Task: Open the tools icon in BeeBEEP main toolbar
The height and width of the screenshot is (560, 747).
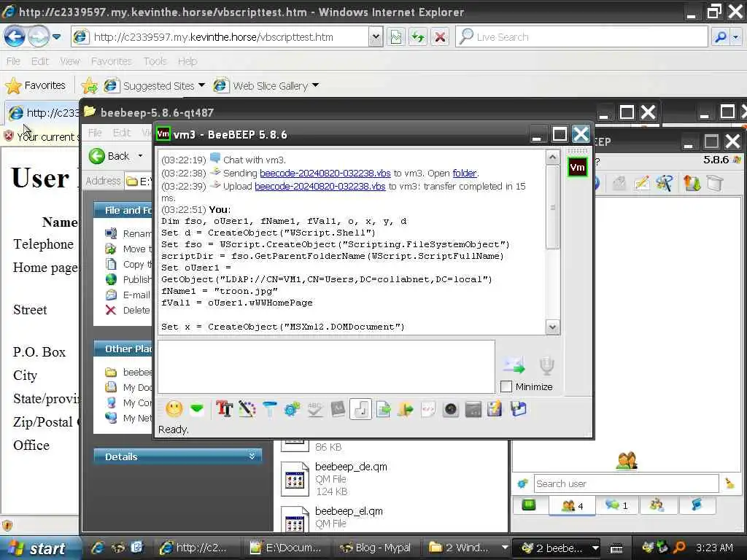Action: [x=665, y=183]
